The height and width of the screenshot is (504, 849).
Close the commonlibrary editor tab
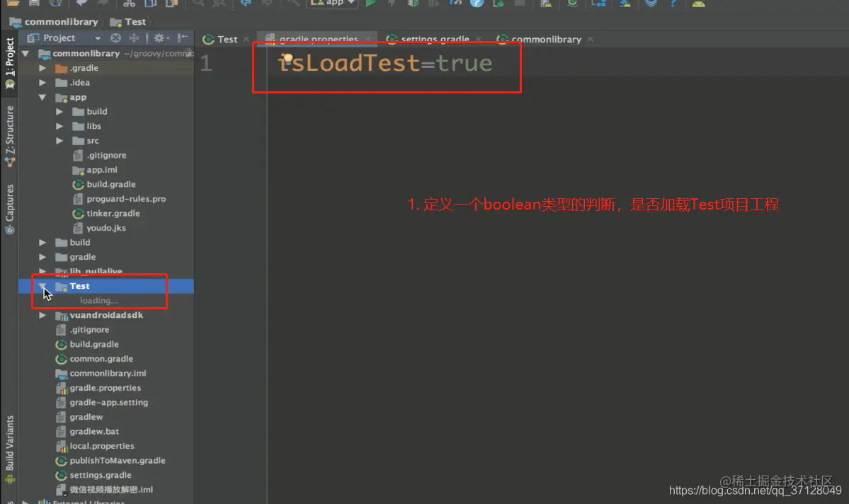590,39
